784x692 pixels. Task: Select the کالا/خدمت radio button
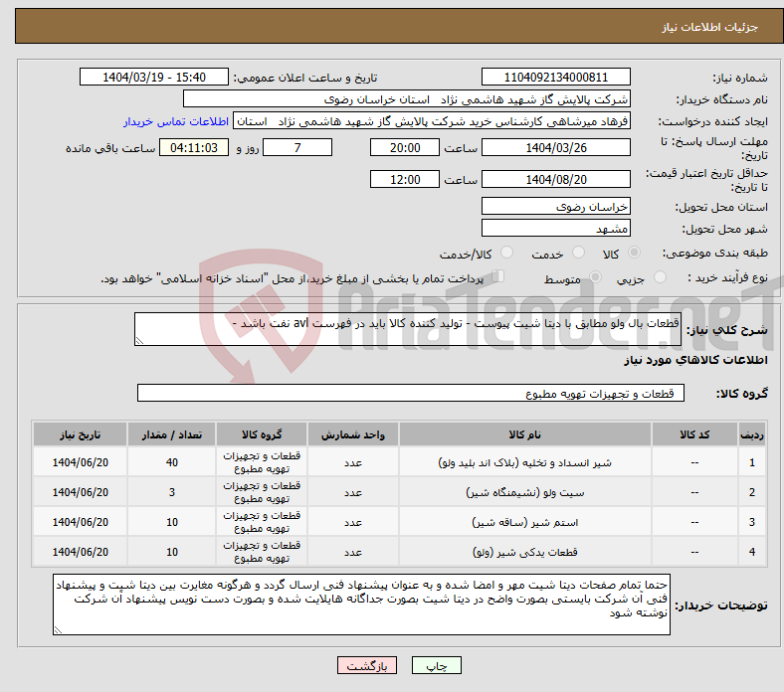click(506, 253)
